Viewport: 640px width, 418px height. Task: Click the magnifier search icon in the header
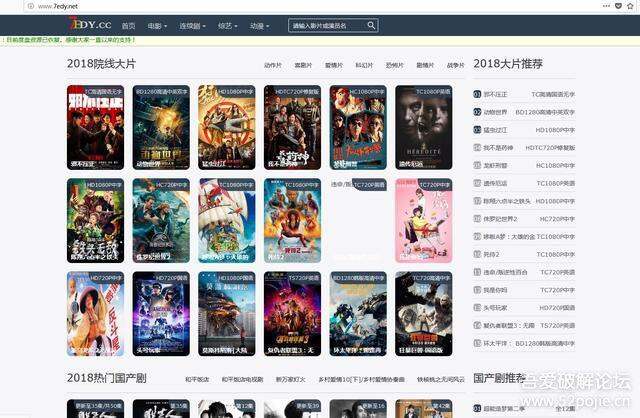pyautogui.click(x=371, y=25)
